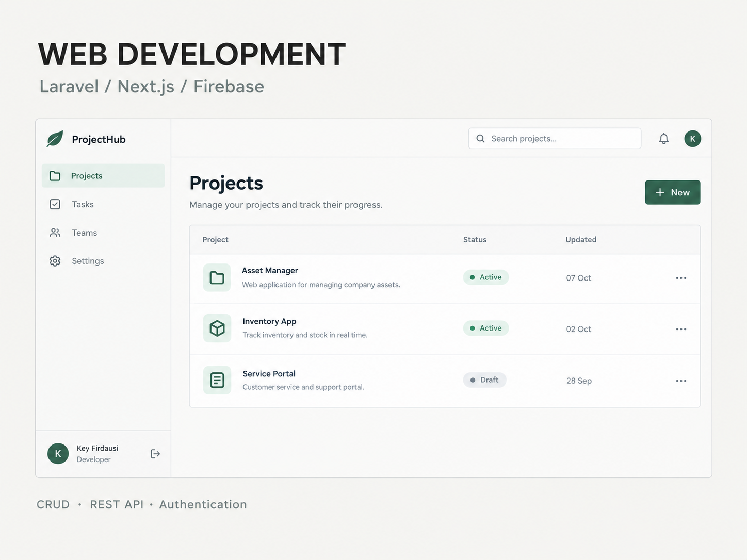Screen dimensions: 747x560
Task: Click the Project column header
Action: pos(215,240)
